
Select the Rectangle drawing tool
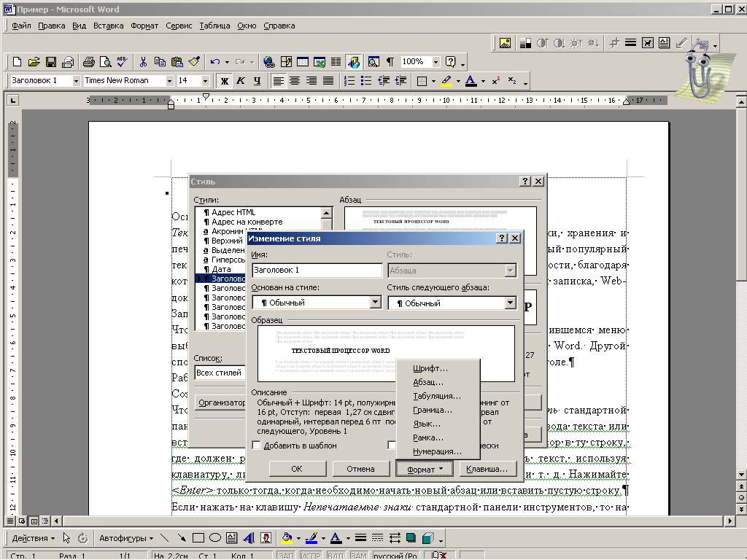tap(198, 538)
